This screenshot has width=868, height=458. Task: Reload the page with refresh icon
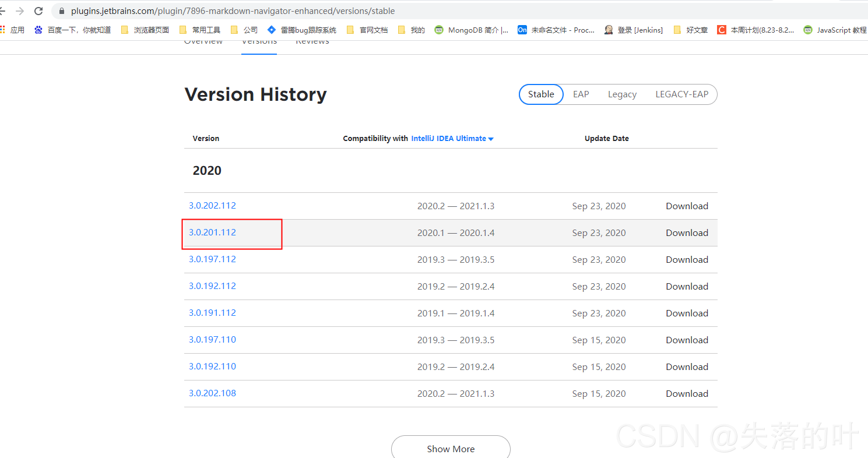(38, 10)
